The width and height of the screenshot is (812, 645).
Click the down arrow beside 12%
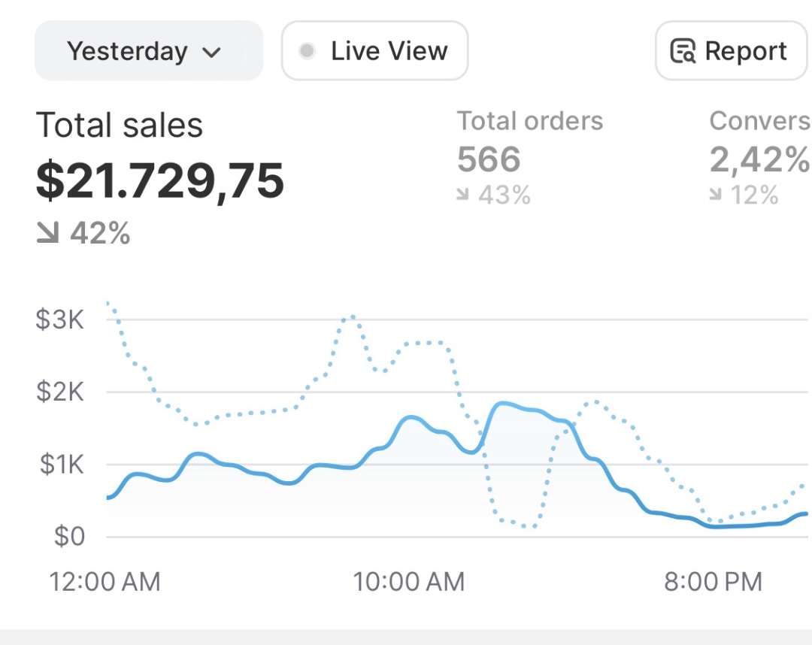[714, 195]
